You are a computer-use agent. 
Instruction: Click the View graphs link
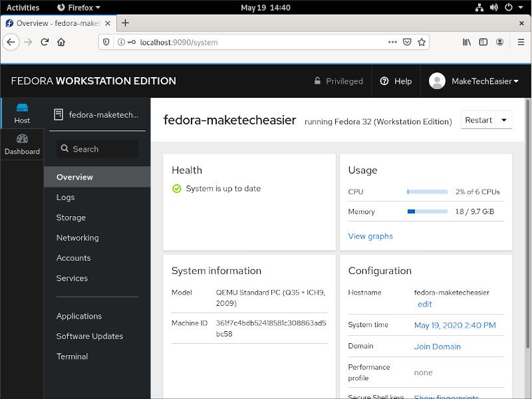(x=370, y=236)
